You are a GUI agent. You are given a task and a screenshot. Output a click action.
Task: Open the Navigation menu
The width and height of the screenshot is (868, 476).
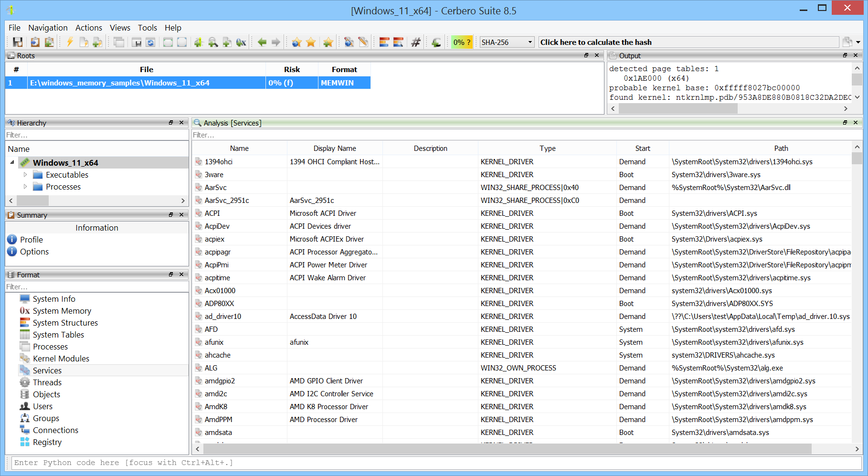pyautogui.click(x=48, y=28)
